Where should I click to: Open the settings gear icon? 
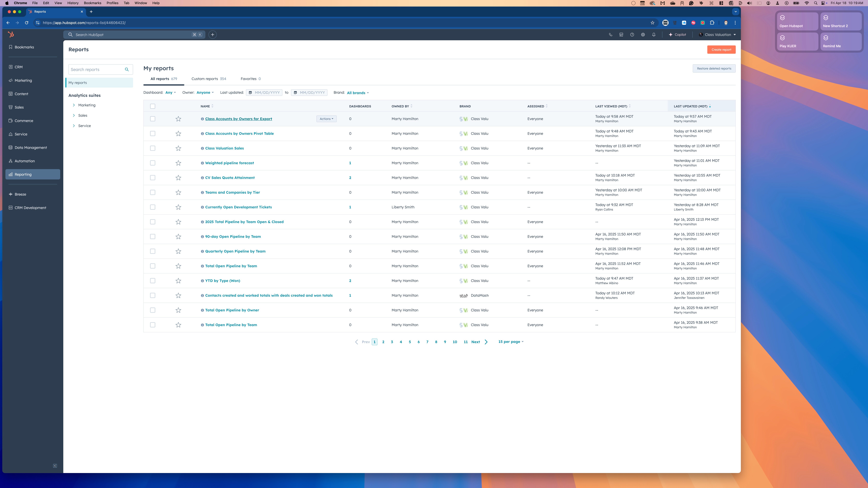(643, 35)
